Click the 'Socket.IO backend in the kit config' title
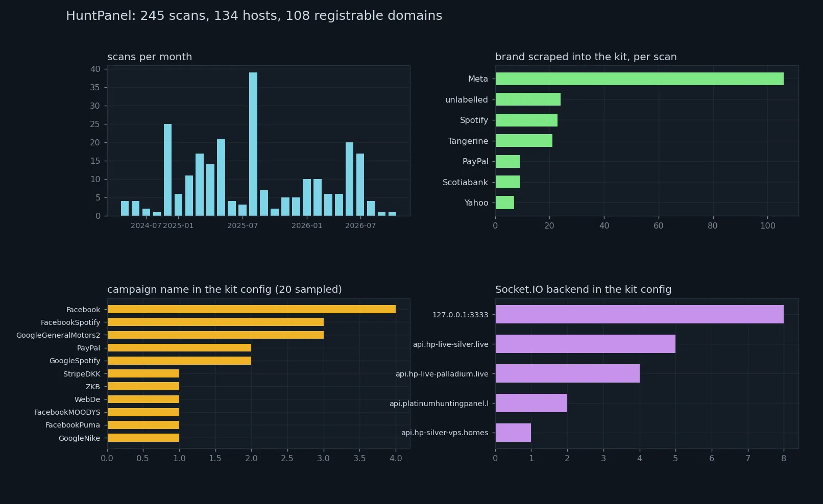 [x=583, y=289]
